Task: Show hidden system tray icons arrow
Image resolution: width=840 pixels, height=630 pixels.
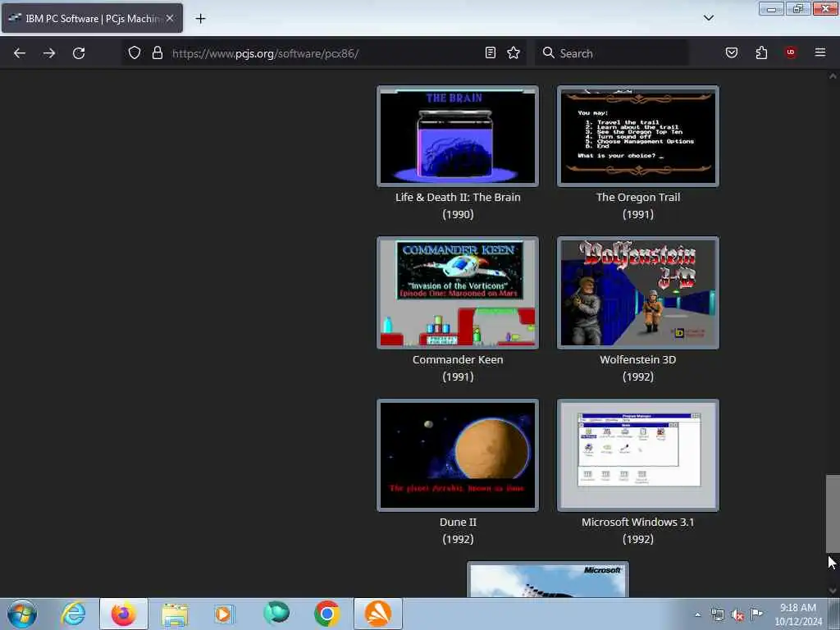Action: tap(697, 614)
